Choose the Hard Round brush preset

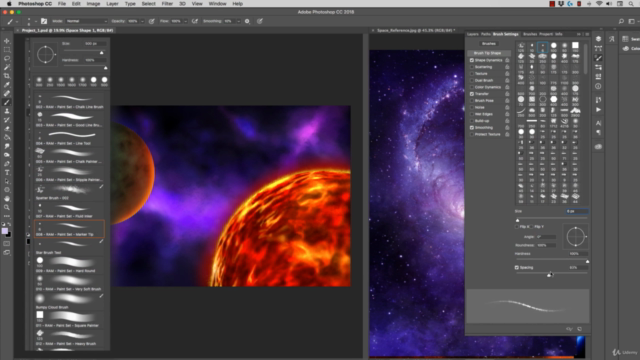point(69,265)
